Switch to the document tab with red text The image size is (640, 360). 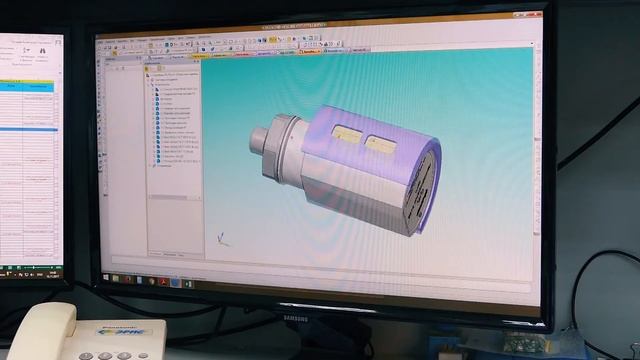tap(243, 54)
